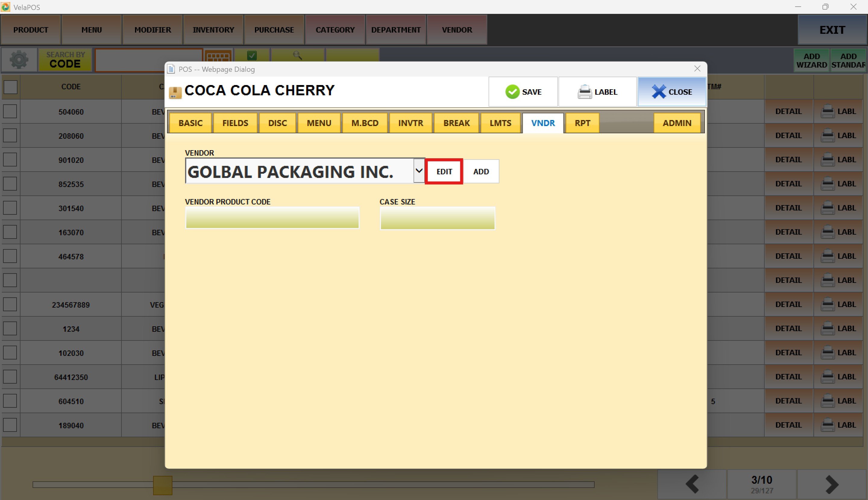The width and height of the screenshot is (868, 500).
Task: Click the product box icon beside title
Action: 175,93
